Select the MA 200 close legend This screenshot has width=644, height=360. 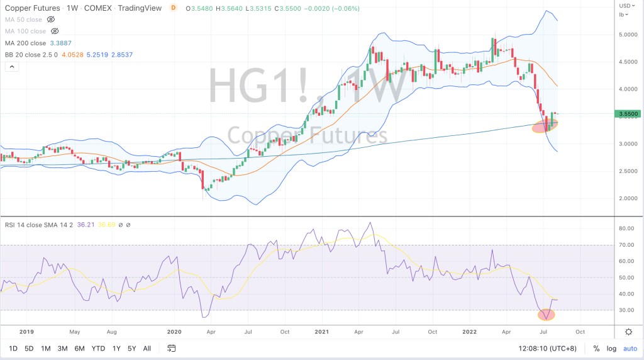[24, 43]
